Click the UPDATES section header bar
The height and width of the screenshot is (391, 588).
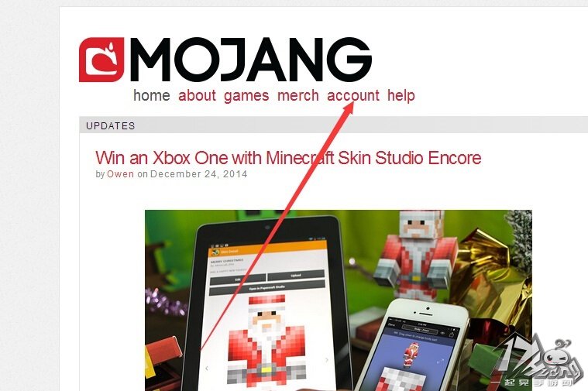(x=333, y=125)
